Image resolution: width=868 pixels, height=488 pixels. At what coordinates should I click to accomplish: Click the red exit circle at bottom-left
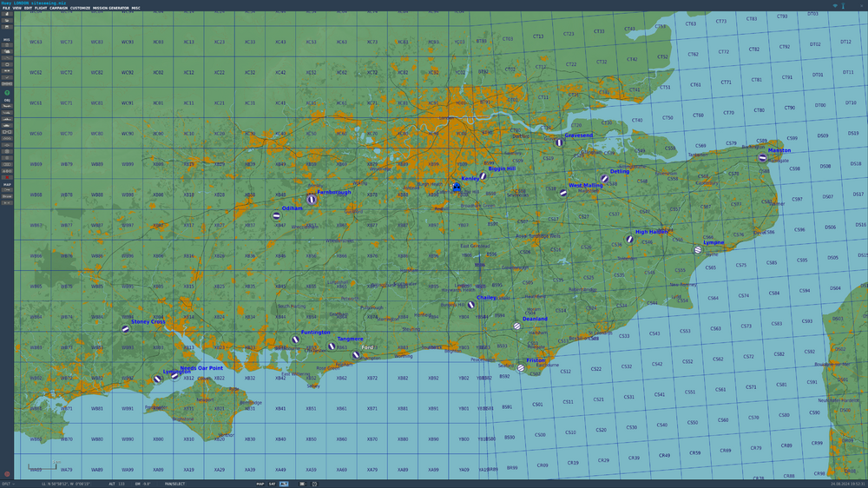pos(7,474)
